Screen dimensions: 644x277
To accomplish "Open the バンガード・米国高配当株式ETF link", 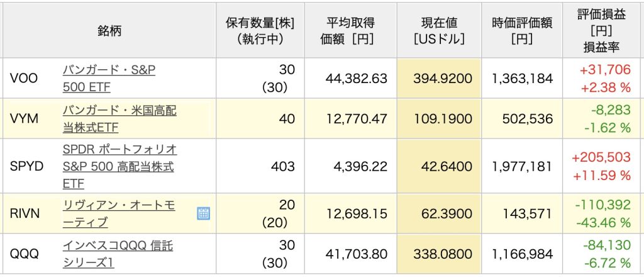I will 119,119.
